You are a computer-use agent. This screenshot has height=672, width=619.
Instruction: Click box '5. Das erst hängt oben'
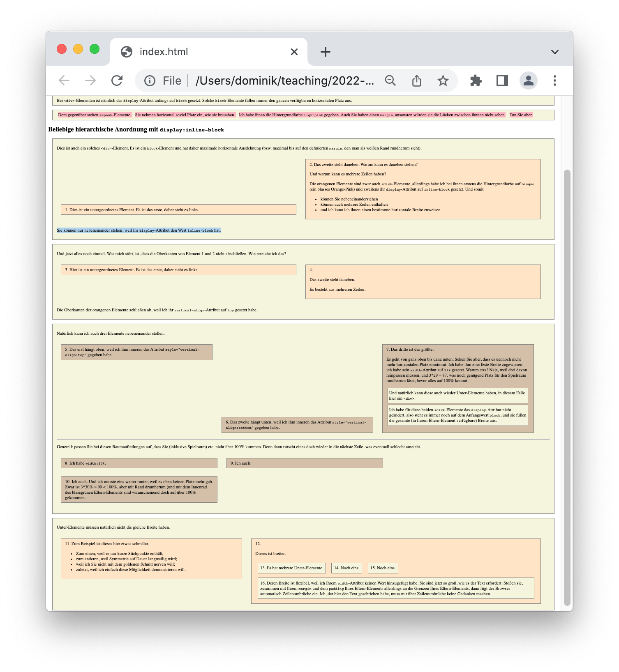click(x=136, y=352)
